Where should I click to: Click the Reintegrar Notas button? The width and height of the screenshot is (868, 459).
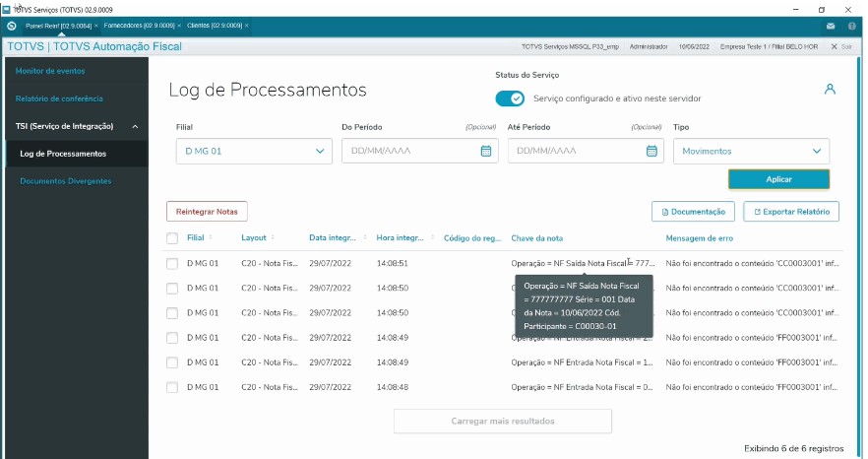point(207,211)
